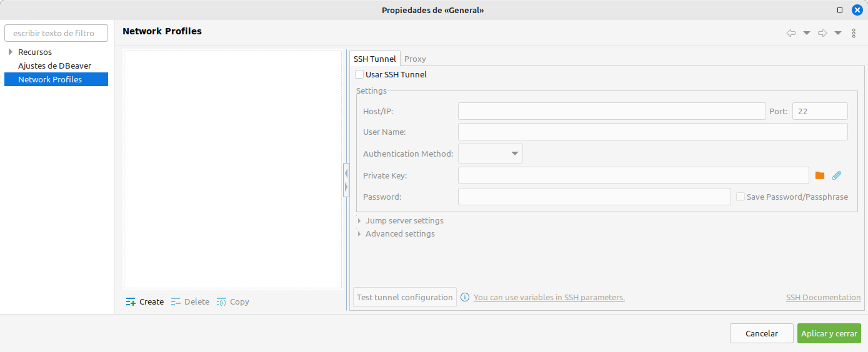Screen dimensions: 868x352
Task: Click the forward navigation arrow icon
Action: point(822,33)
